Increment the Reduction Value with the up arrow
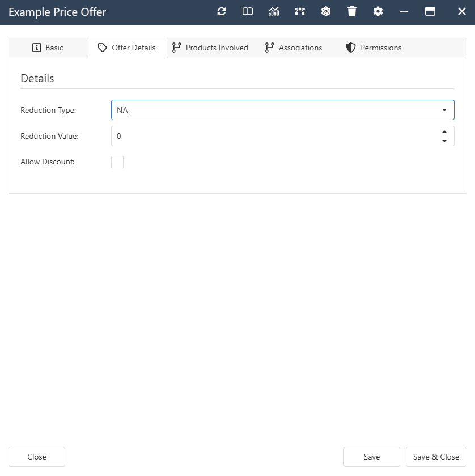This screenshot has height=476, width=475. point(444,133)
